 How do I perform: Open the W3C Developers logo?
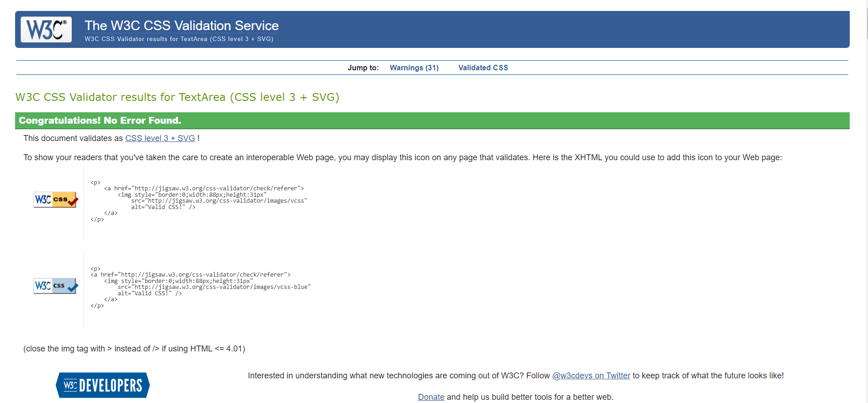click(x=103, y=385)
